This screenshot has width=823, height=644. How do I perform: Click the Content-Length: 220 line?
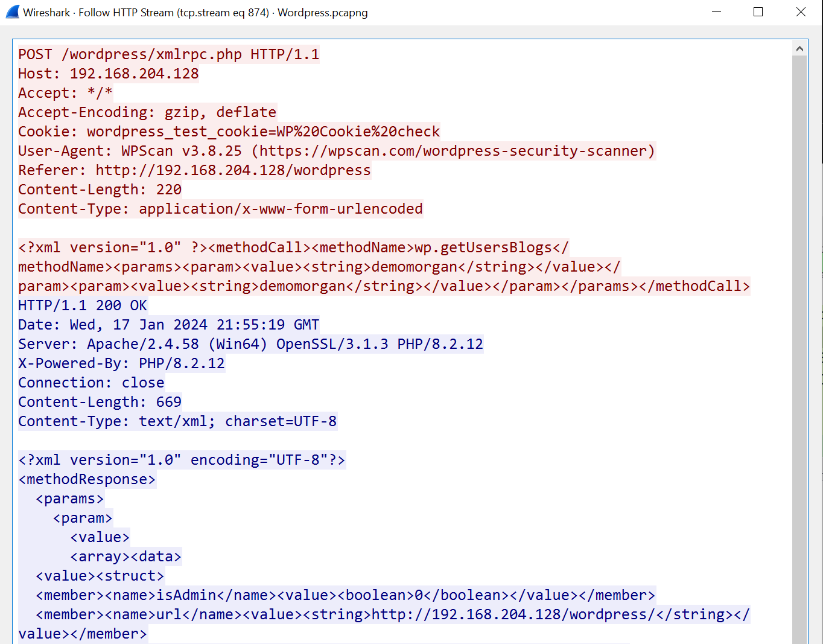point(100,190)
